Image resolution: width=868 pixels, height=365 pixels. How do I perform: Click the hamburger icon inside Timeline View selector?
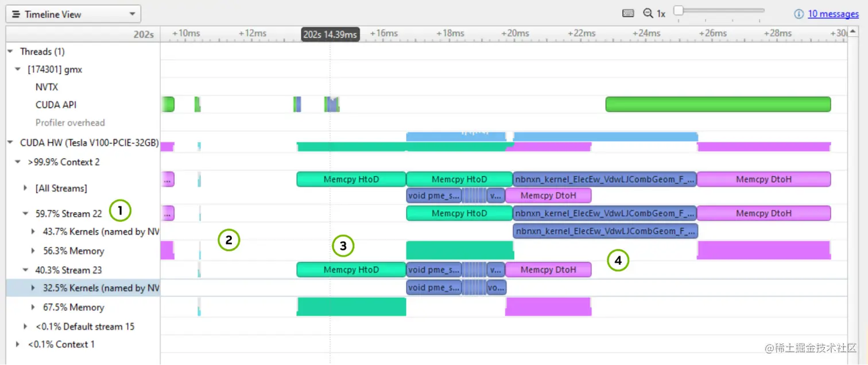17,14
